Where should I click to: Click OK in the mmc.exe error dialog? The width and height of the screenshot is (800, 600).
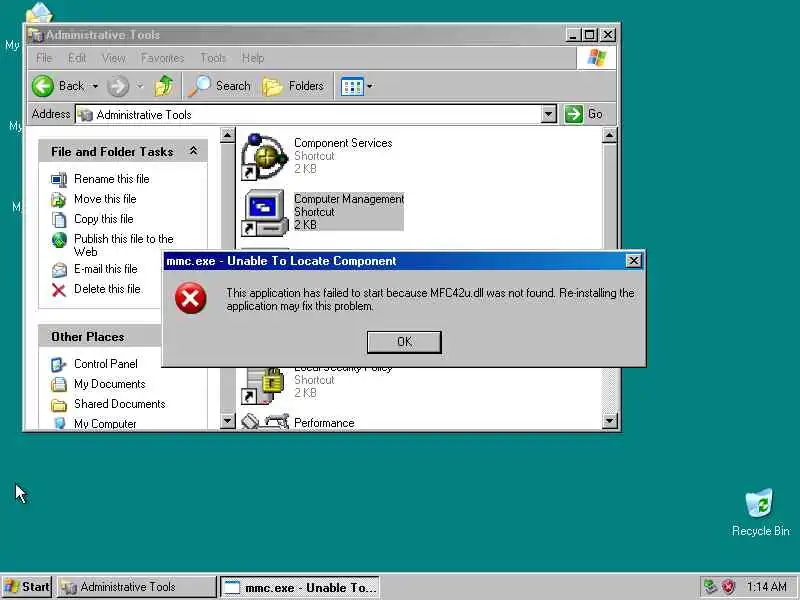point(404,342)
